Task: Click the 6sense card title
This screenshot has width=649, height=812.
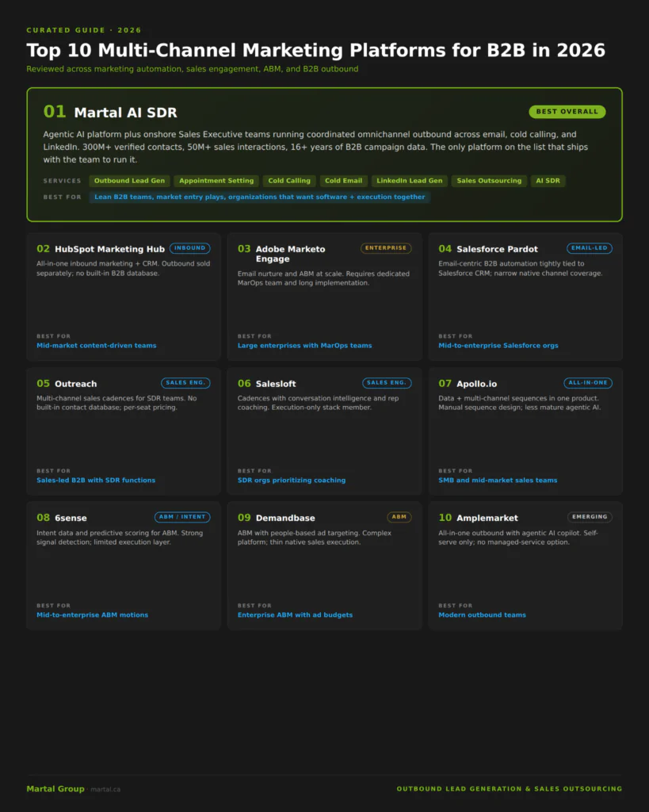Action: [71, 518]
